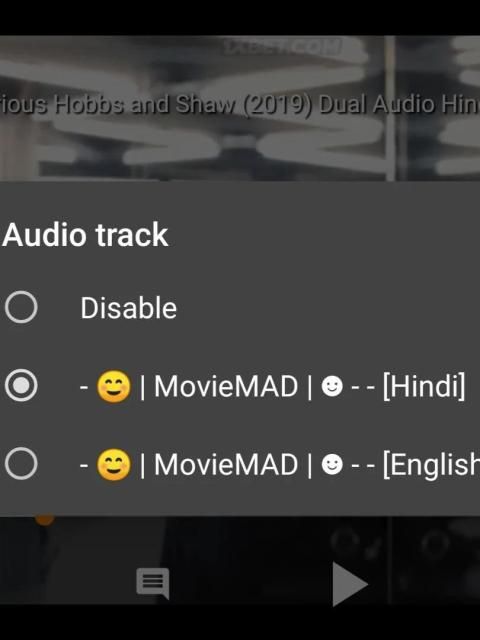Click the yellow blushing emoji on the Hindi track
The height and width of the screenshot is (640, 480).
click(114, 387)
